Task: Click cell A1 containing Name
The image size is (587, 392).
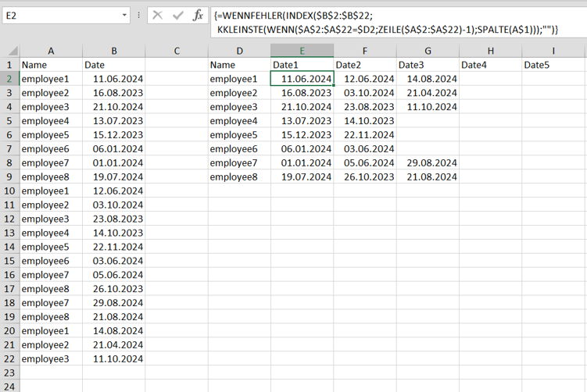Action: (51, 65)
